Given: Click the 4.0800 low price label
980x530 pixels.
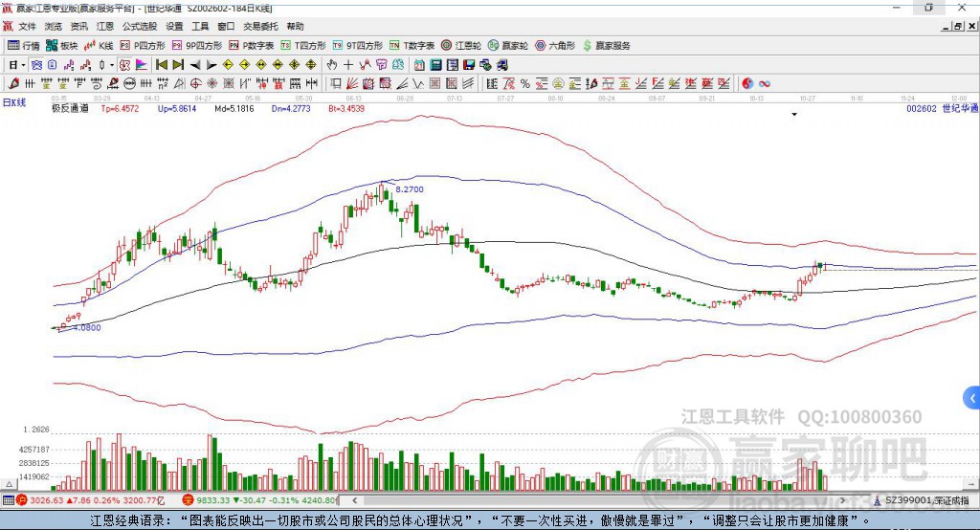Looking at the screenshot, I should [87, 328].
